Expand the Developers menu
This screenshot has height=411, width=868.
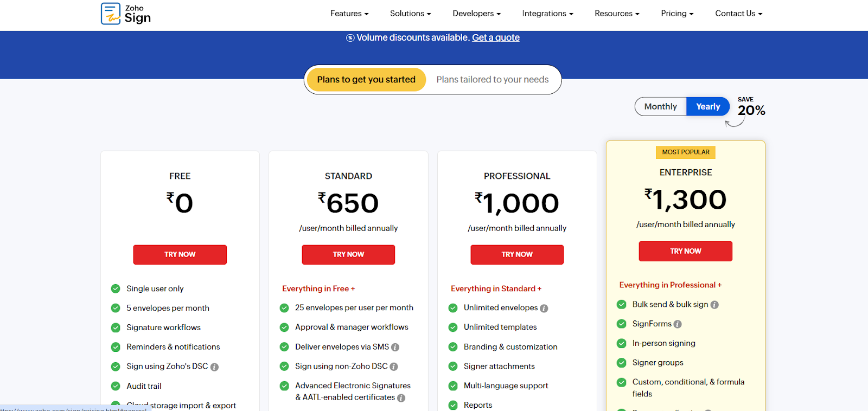point(477,14)
